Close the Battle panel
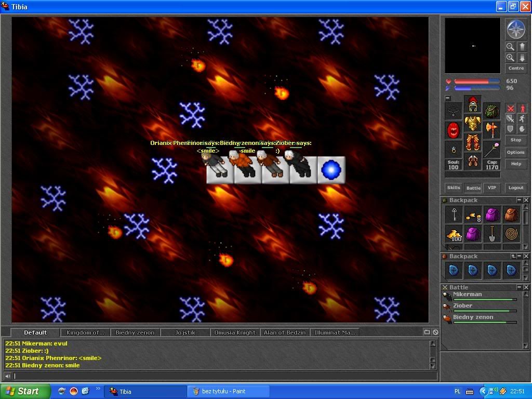The image size is (532, 399). 526,287
